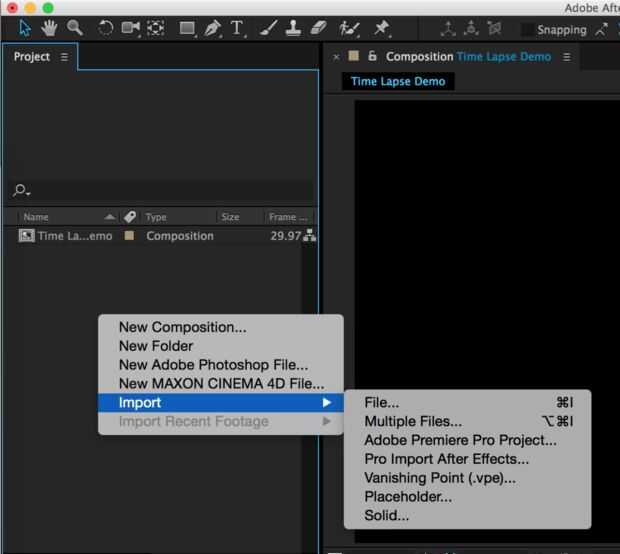Choose Pro Import After Effects...
Viewport: 620px width, 554px height.
pyautogui.click(x=468, y=459)
